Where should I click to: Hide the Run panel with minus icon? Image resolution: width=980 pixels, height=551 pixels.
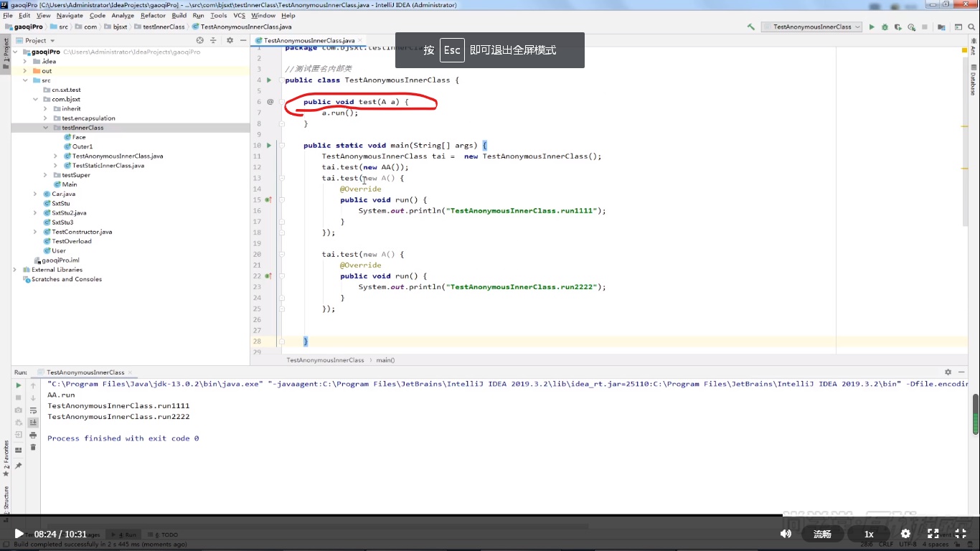[961, 372]
